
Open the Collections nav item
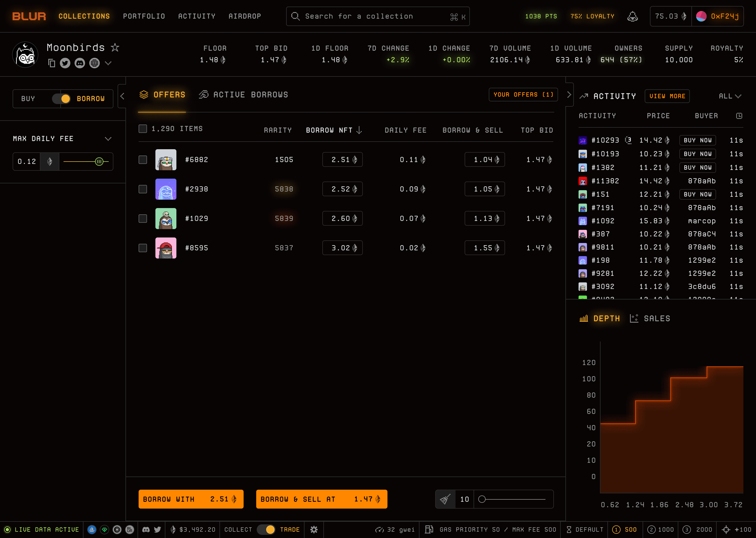(x=84, y=16)
